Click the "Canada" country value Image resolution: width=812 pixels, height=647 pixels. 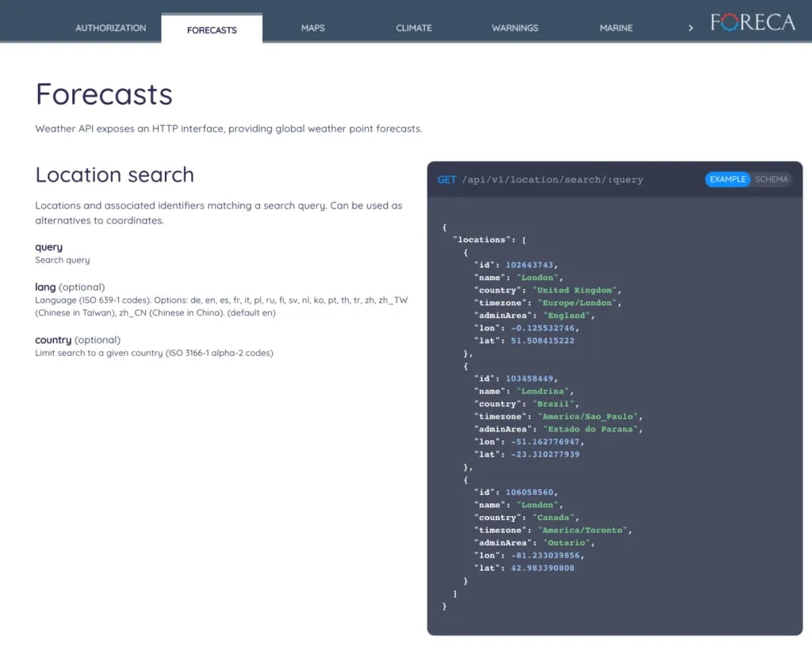(553, 518)
